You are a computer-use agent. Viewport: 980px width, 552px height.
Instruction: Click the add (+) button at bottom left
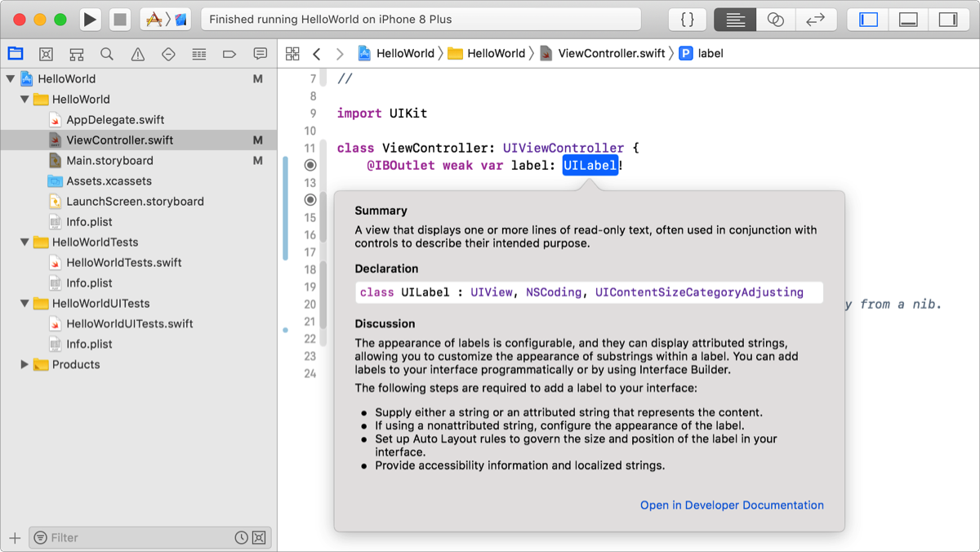[15, 537]
